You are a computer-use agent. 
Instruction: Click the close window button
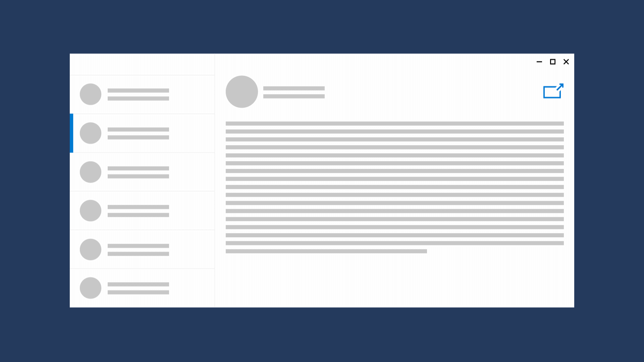coord(566,61)
